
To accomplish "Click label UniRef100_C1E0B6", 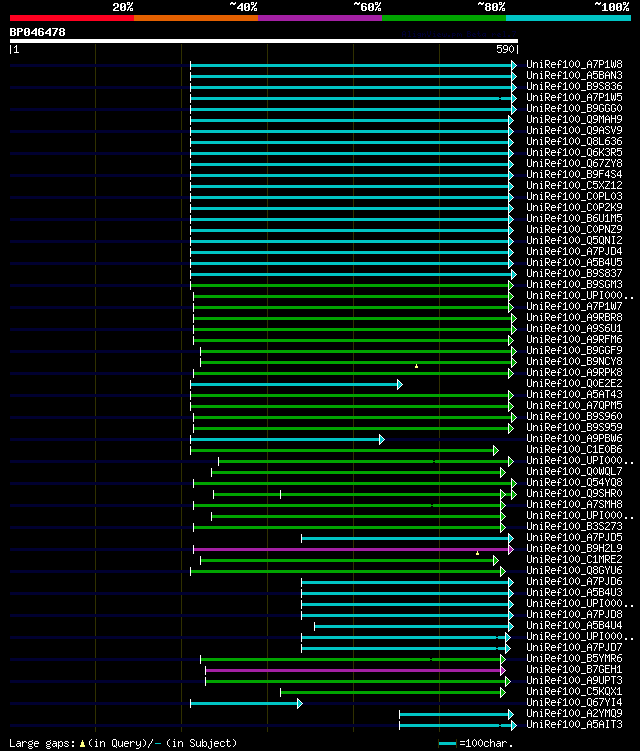I will [x=574, y=450].
